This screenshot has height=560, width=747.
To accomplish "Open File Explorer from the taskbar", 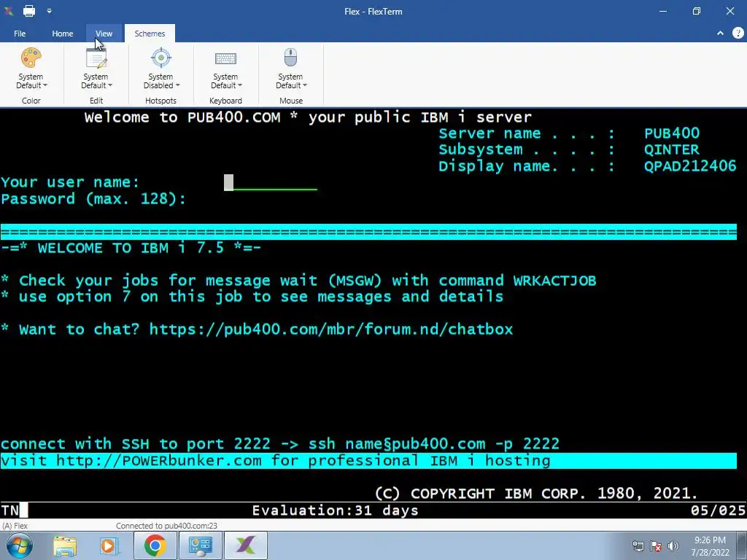I will pyautogui.click(x=65, y=546).
